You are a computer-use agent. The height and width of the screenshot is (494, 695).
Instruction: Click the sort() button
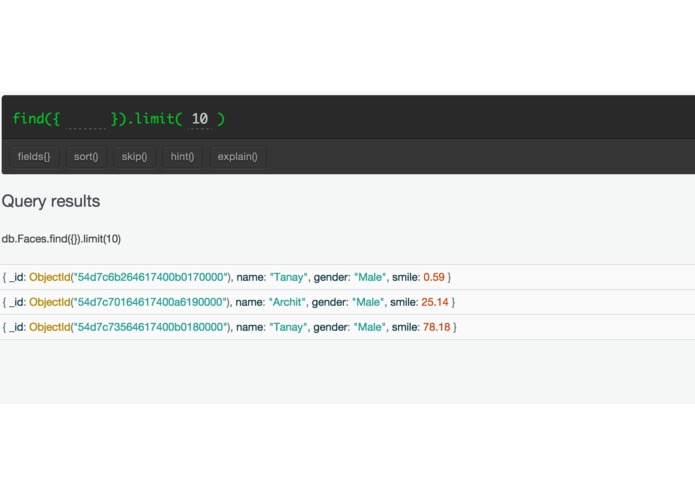[x=86, y=157]
